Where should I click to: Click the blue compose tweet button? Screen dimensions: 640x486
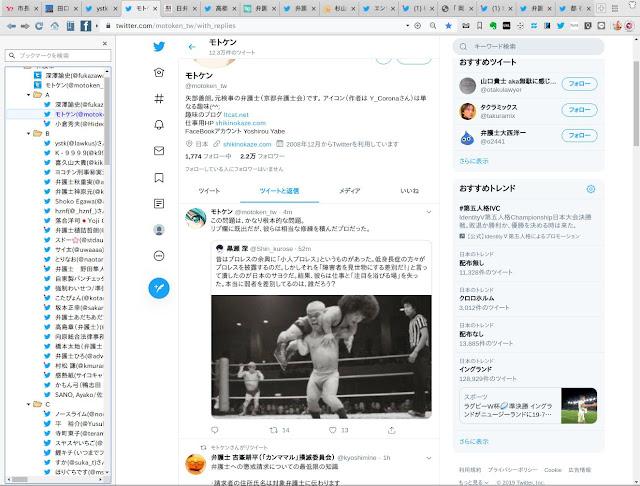159,288
